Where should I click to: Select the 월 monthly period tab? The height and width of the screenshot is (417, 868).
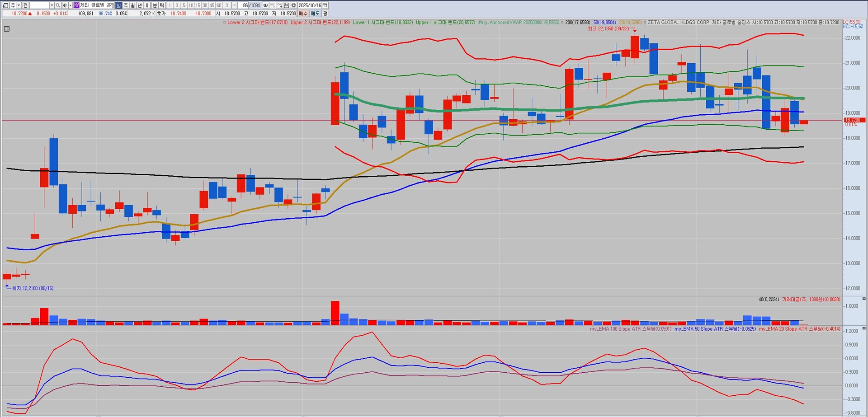(132, 5)
